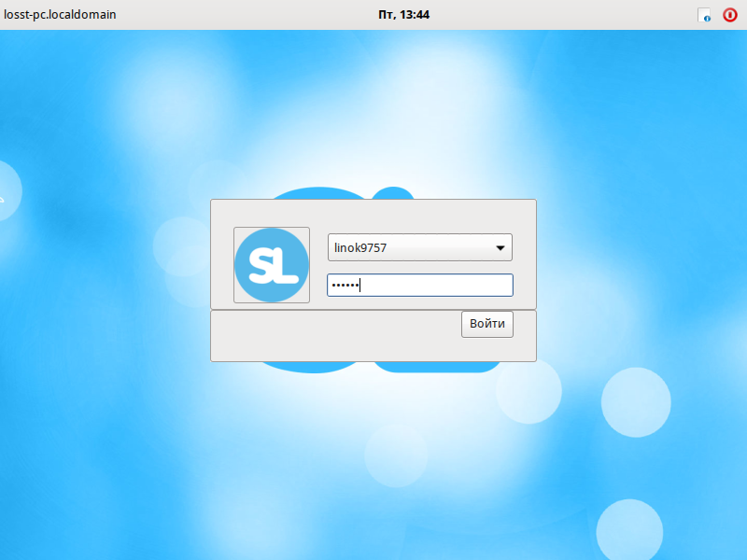This screenshot has height=560, width=747.
Task: Click the clock showing Пт, 13:44
Action: (403, 15)
